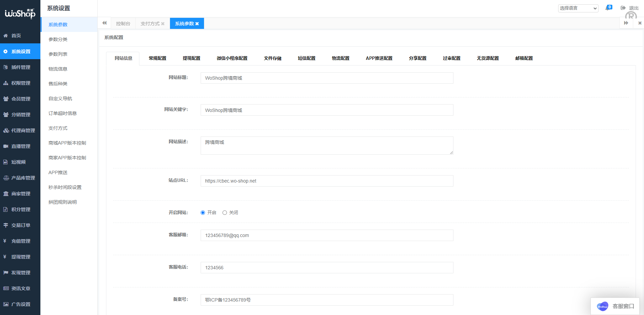
Task: Click the WoShop logo
Action: tap(20, 13)
